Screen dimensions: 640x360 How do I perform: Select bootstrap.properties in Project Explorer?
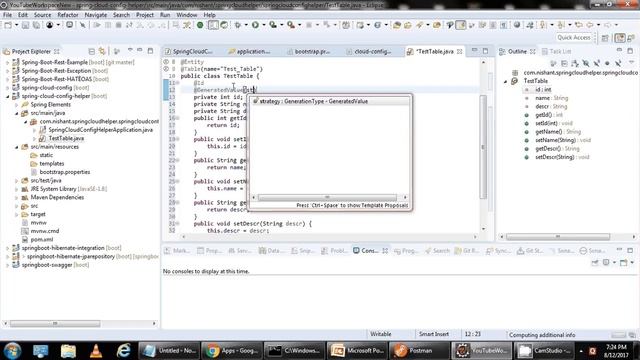point(64,172)
